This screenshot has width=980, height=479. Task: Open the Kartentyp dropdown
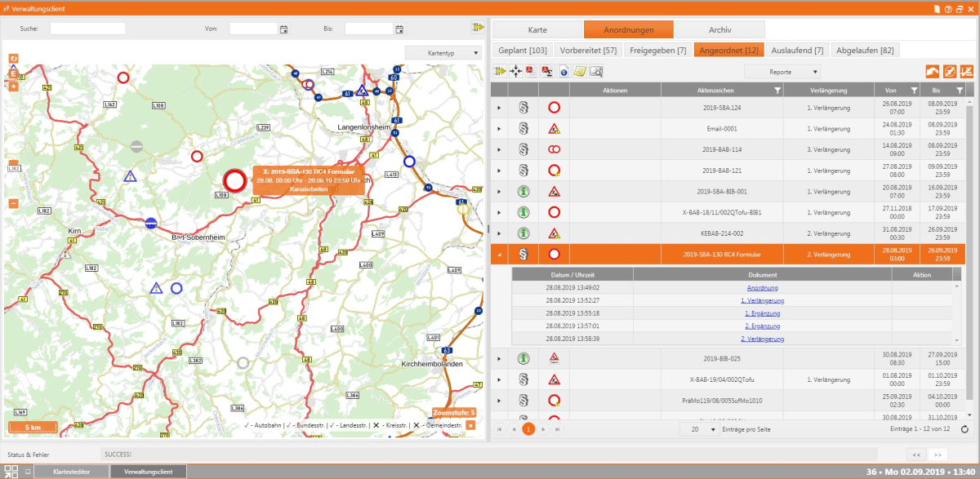[443, 53]
